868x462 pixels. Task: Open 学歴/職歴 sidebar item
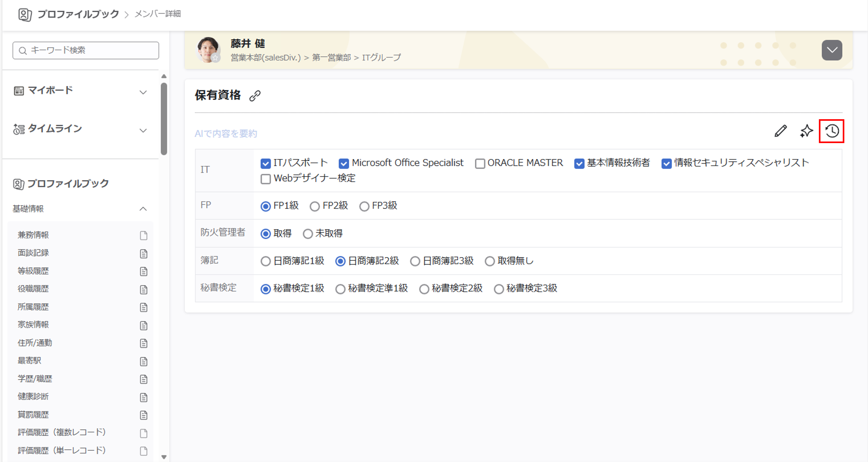(35, 379)
